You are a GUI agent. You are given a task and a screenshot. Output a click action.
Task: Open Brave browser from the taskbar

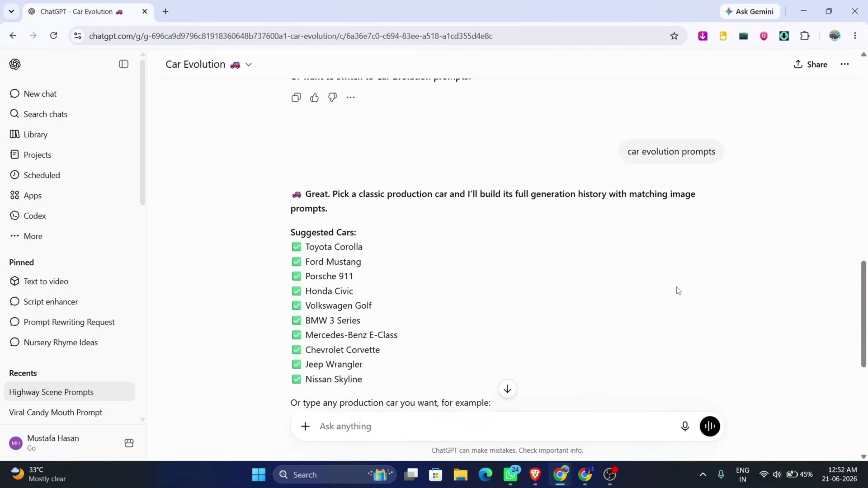coord(535,475)
